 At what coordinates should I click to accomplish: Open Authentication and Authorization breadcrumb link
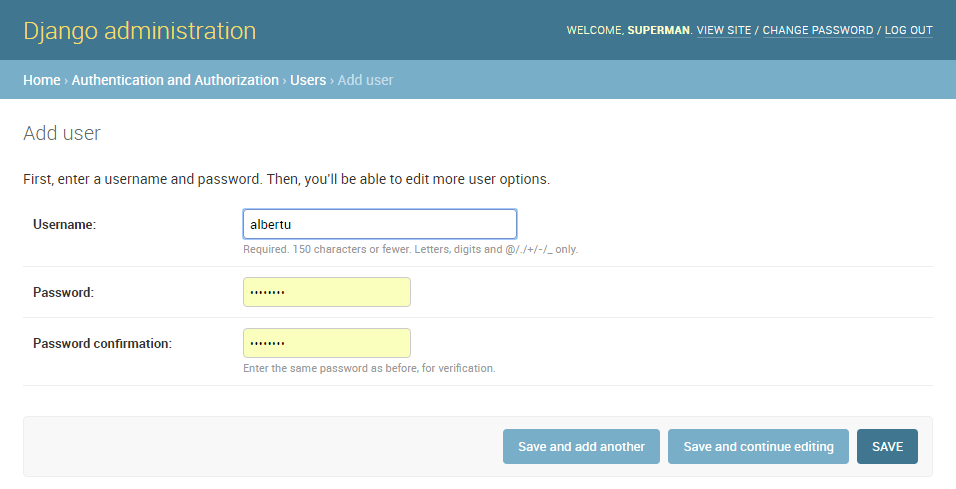(x=175, y=80)
